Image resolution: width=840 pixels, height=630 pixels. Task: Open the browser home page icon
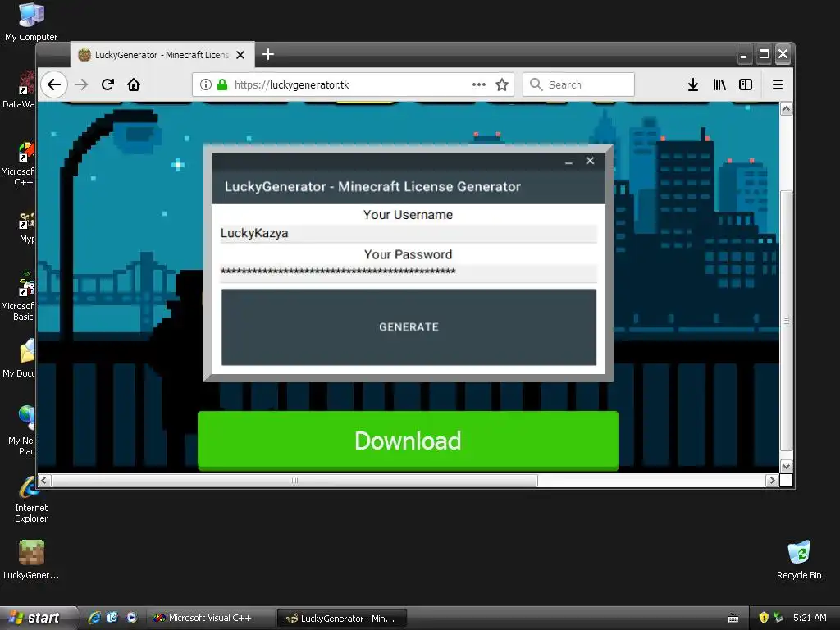pos(134,84)
